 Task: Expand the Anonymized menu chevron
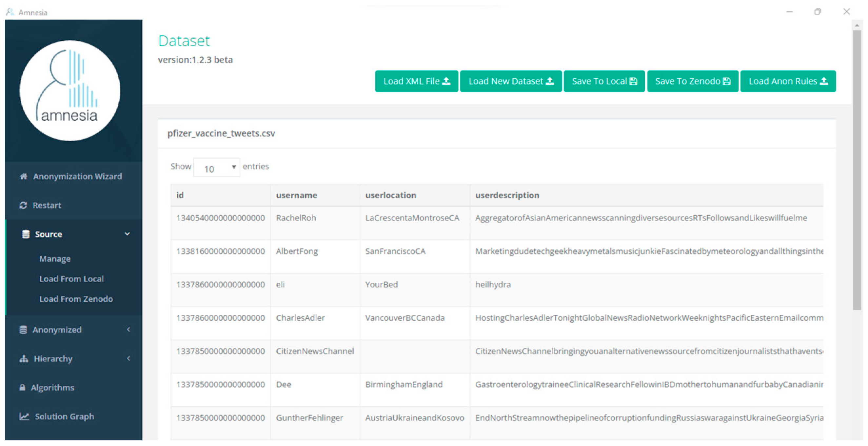(x=128, y=329)
